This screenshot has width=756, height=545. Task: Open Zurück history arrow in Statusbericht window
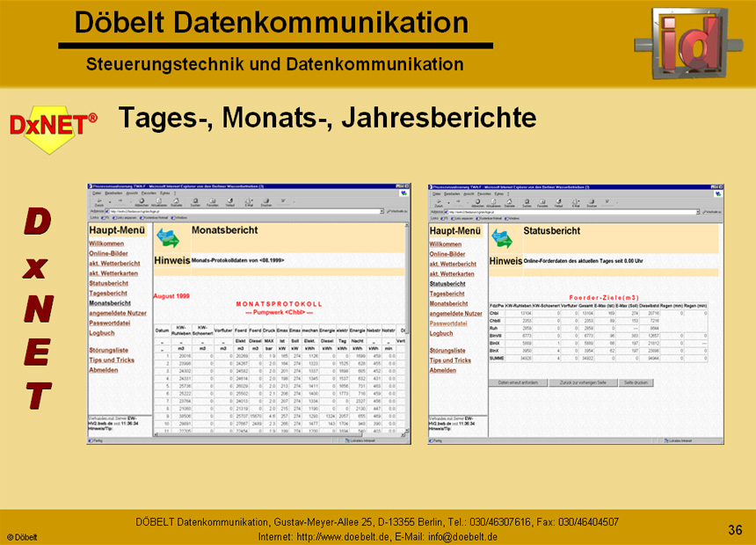point(448,203)
